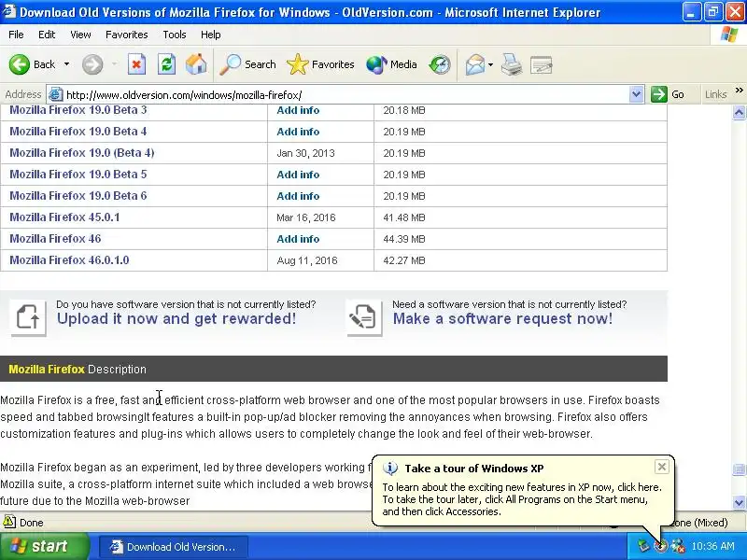Open the View menu
The height and width of the screenshot is (560, 747).
point(80,35)
